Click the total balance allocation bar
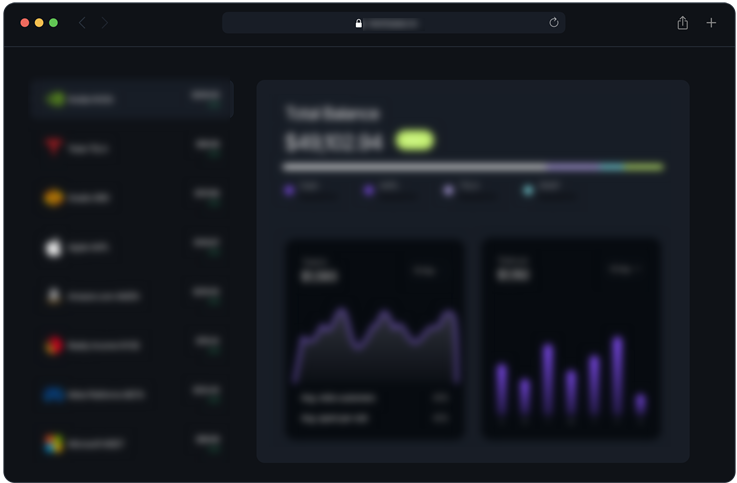737x483 pixels. click(x=472, y=167)
